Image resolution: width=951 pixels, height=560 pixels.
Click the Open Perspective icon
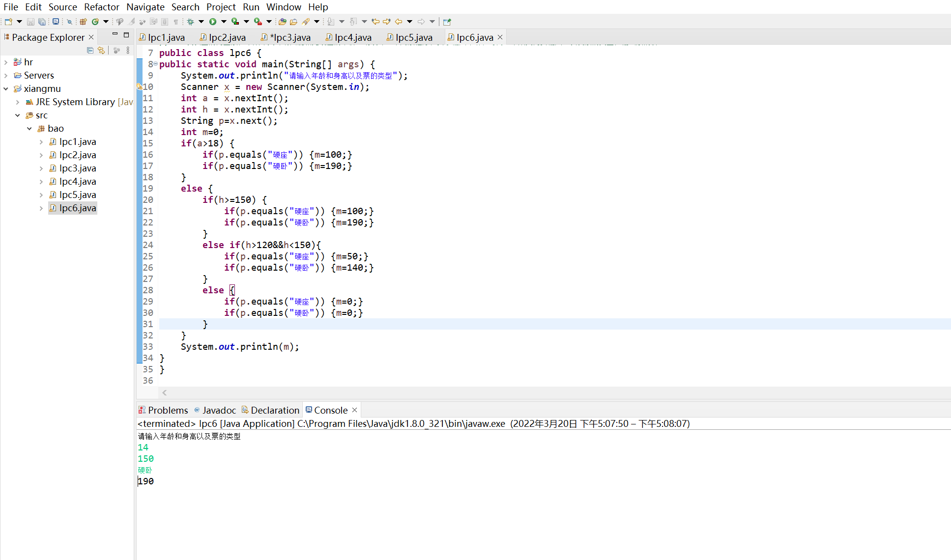(447, 22)
